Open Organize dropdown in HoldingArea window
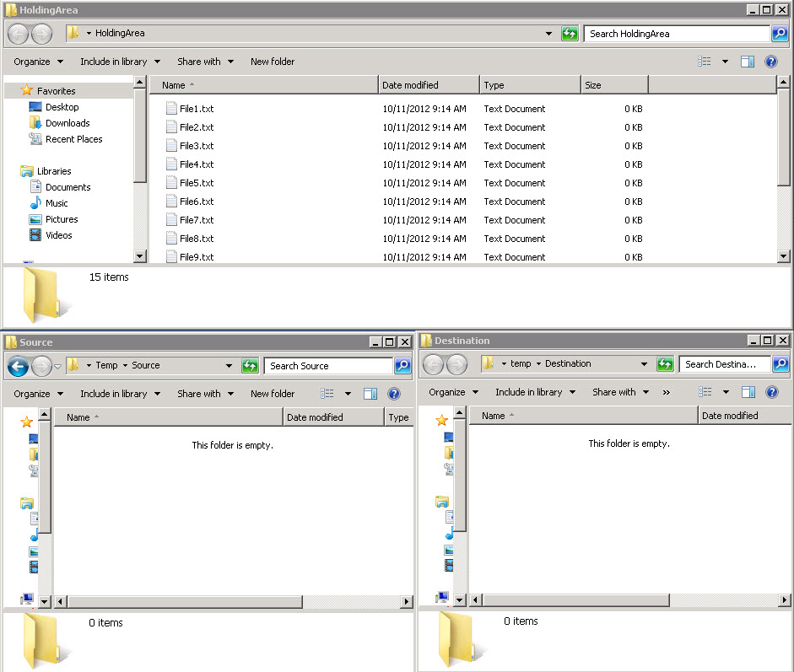The height and width of the screenshot is (672, 794). 38,62
